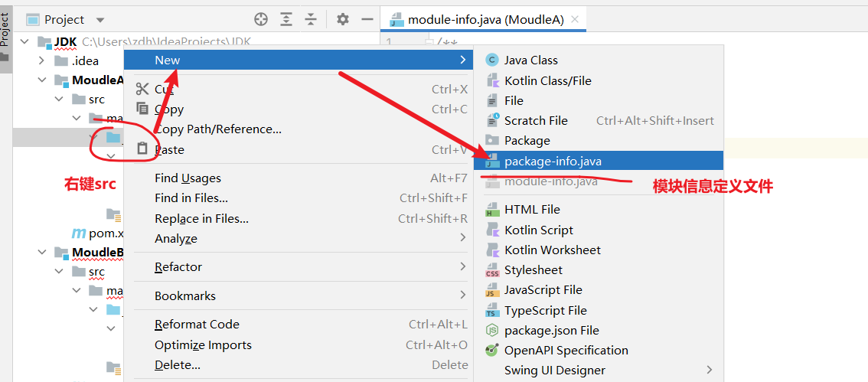Choose Copy from context menu
The height and width of the screenshot is (382, 868).
coord(299,109)
